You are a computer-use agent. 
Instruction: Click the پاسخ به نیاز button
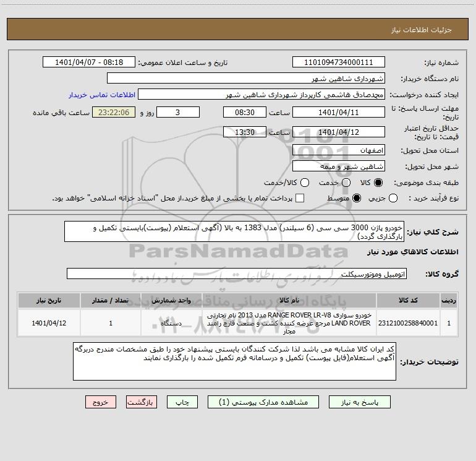point(359,402)
